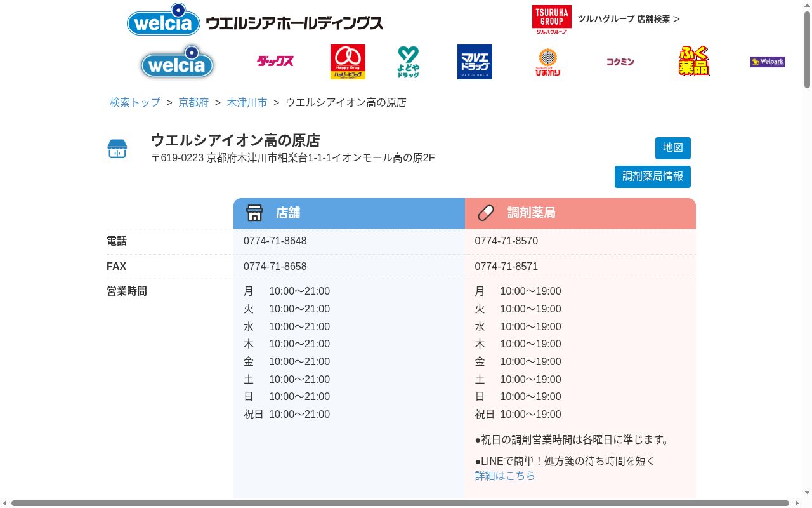Click the note 祝日の調剤営業時間は各曜日に準じます

point(572,439)
